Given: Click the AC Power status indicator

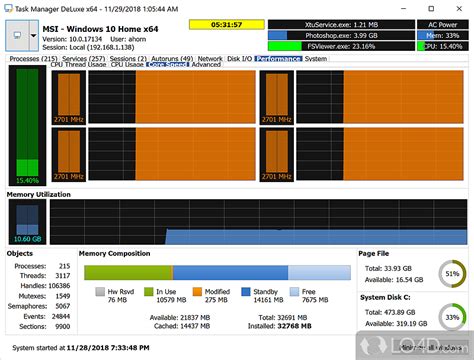Looking at the screenshot, I should (x=443, y=25).
